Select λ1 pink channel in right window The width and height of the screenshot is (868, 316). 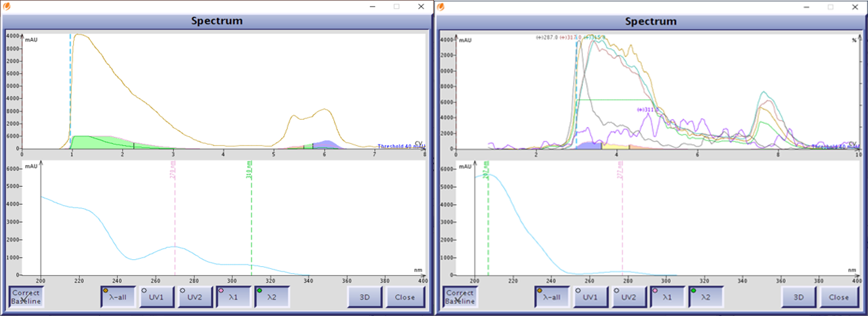click(x=668, y=297)
